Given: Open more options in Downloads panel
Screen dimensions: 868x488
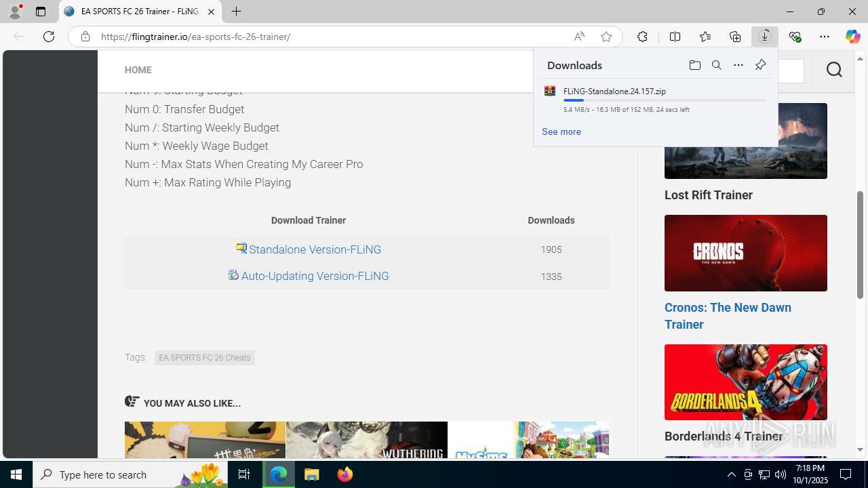Looking at the screenshot, I should point(738,65).
